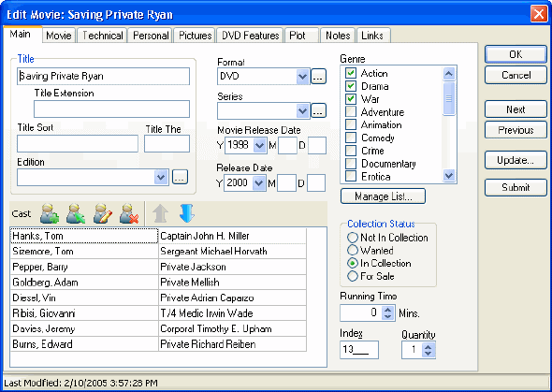
Task: Open Release Date year dropdown showing 2000
Action: tap(259, 183)
